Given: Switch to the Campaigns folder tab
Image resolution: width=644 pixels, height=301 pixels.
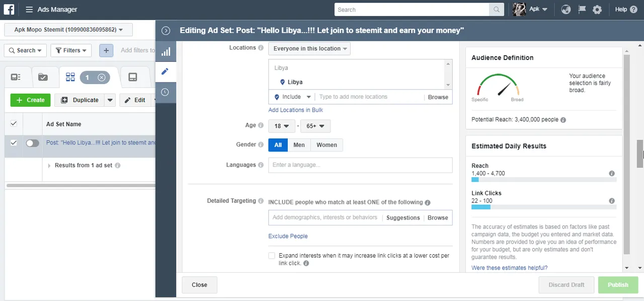Looking at the screenshot, I should [43, 77].
